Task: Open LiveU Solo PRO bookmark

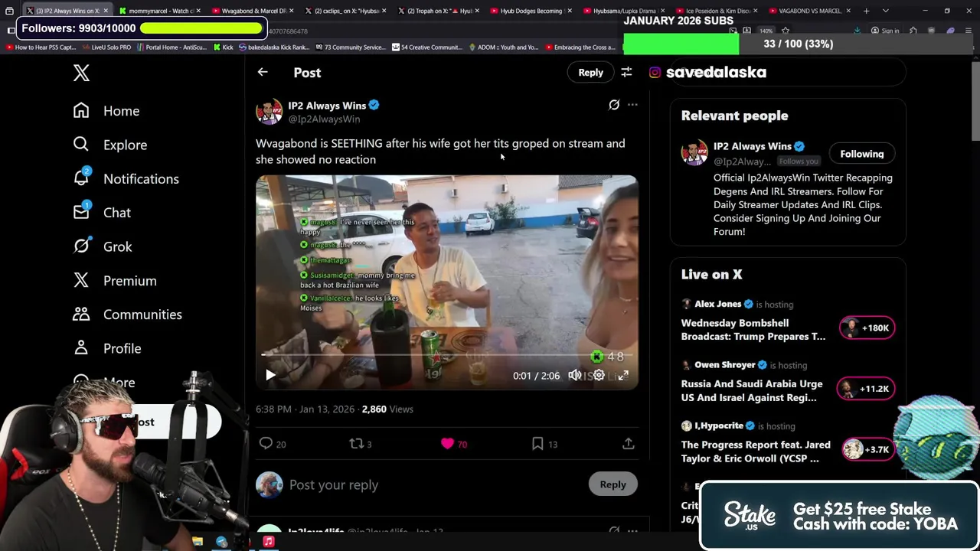Action: pyautogui.click(x=106, y=47)
